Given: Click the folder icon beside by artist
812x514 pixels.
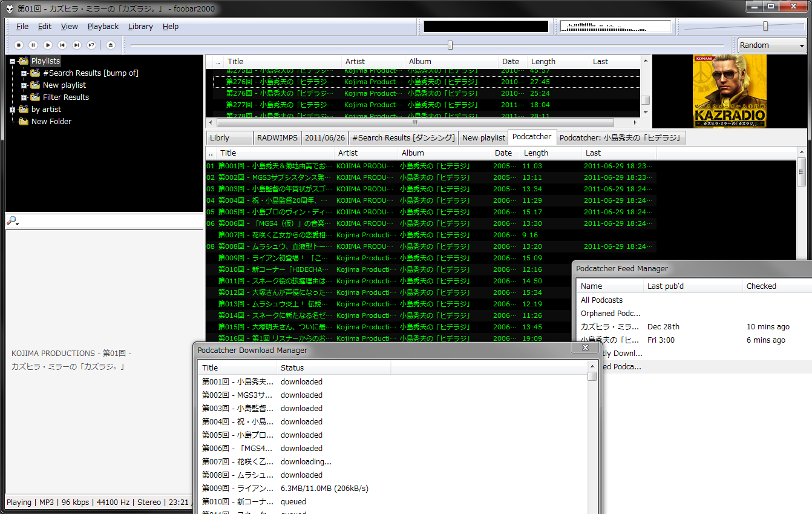Looking at the screenshot, I should [24, 110].
